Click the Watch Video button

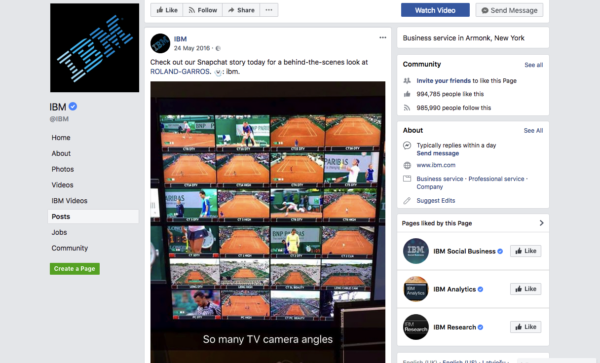(435, 10)
